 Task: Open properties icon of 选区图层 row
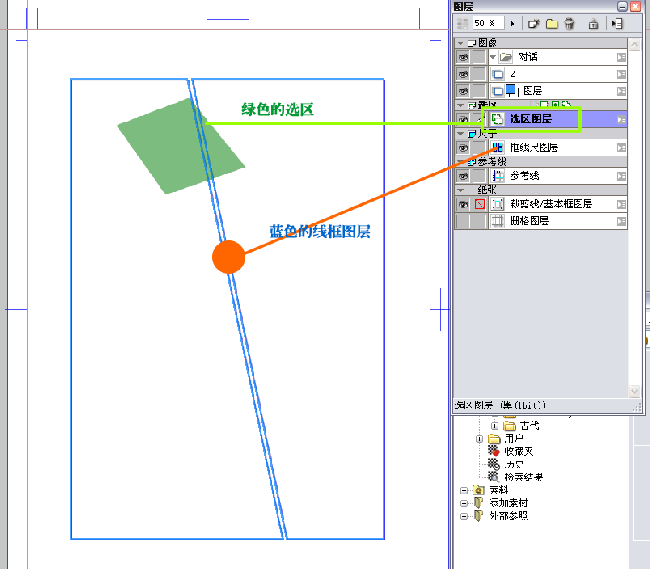(x=621, y=119)
